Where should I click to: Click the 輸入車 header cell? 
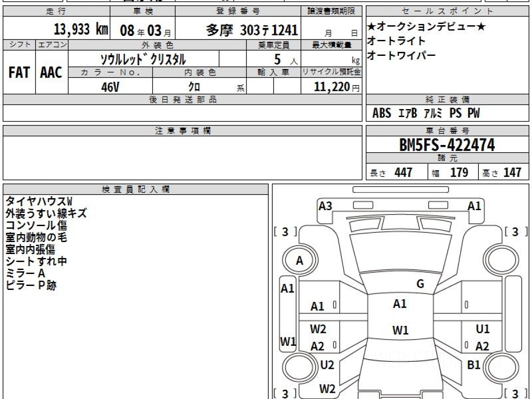(274, 72)
